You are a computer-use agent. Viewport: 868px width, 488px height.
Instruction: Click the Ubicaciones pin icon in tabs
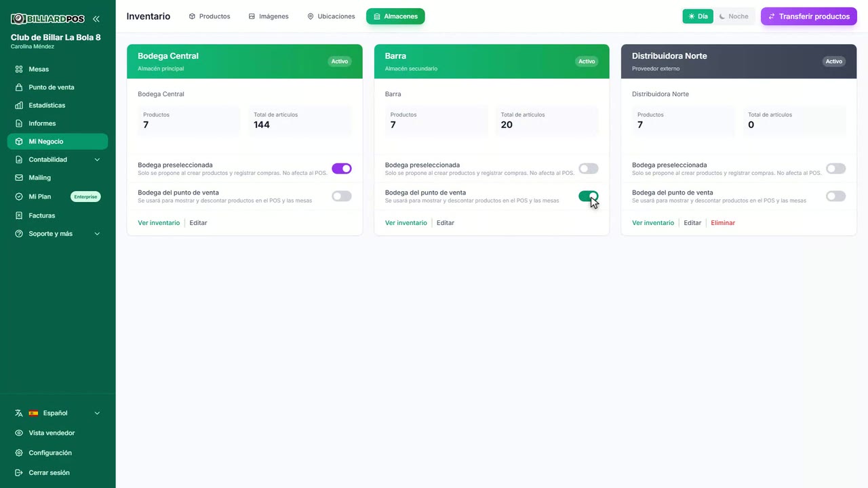point(311,16)
